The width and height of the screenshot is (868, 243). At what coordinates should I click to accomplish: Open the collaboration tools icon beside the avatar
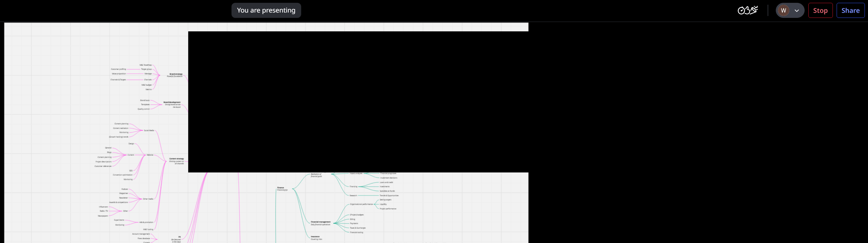click(748, 10)
